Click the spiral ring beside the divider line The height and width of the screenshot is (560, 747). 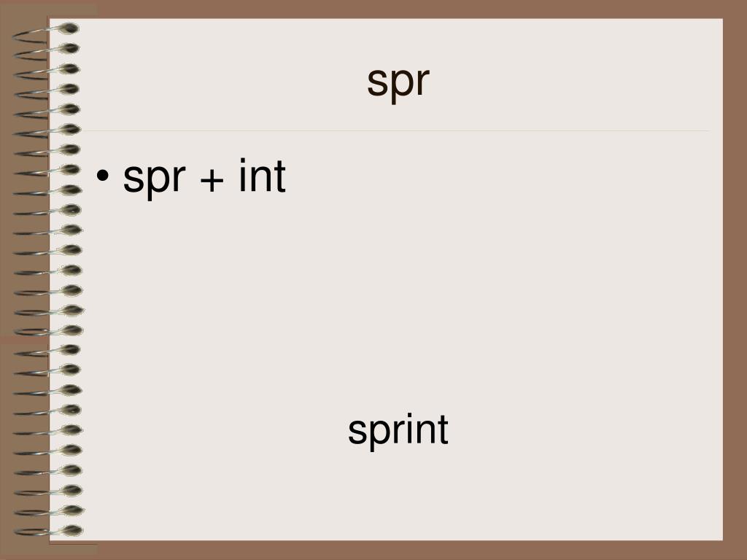47,131
